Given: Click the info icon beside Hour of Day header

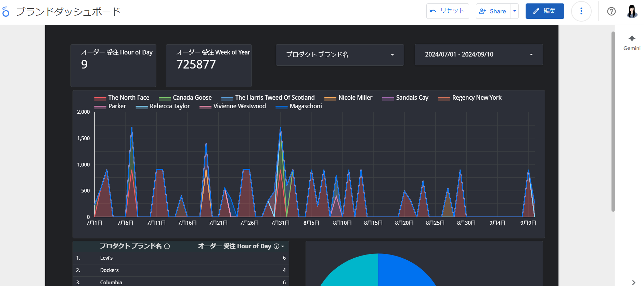Looking at the screenshot, I should pyautogui.click(x=276, y=246).
